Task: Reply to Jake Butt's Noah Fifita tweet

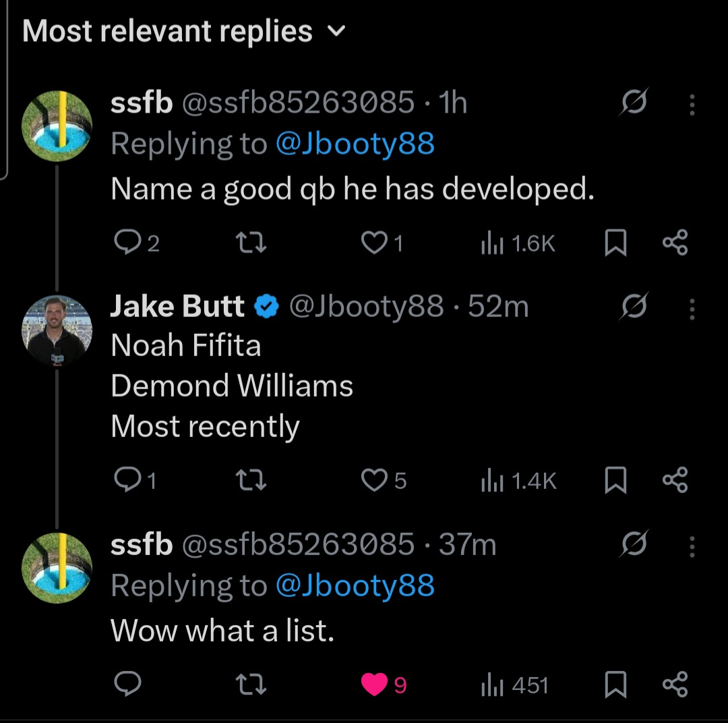Action: pyautogui.click(x=127, y=480)
